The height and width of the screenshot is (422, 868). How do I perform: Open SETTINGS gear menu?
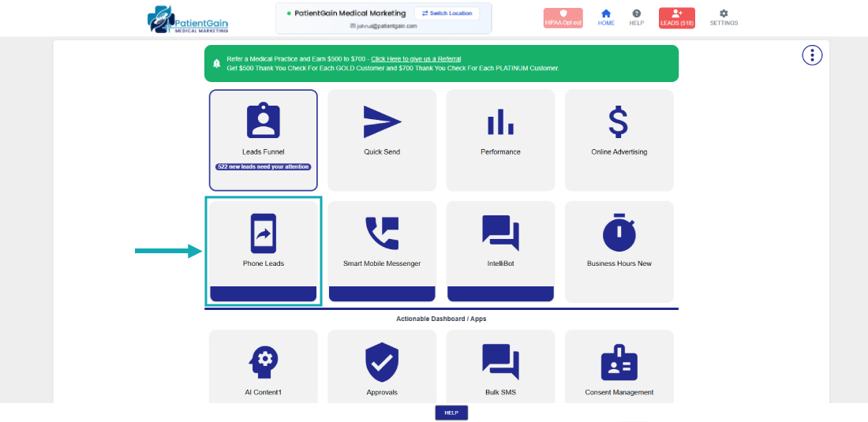(724, 17)
